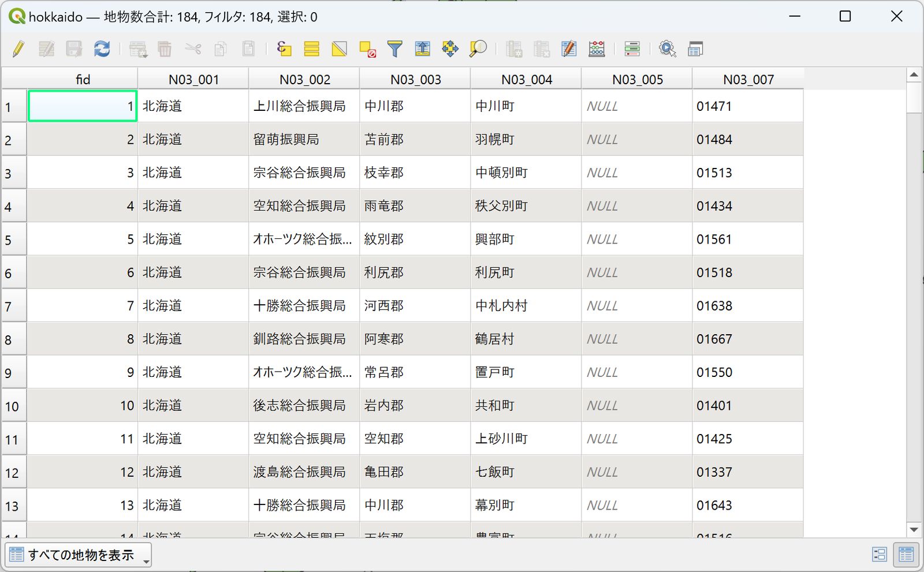924x572 pixels.
Task: Toggle editing mode with the pencil icon
Action: click(x=18, y=49)
